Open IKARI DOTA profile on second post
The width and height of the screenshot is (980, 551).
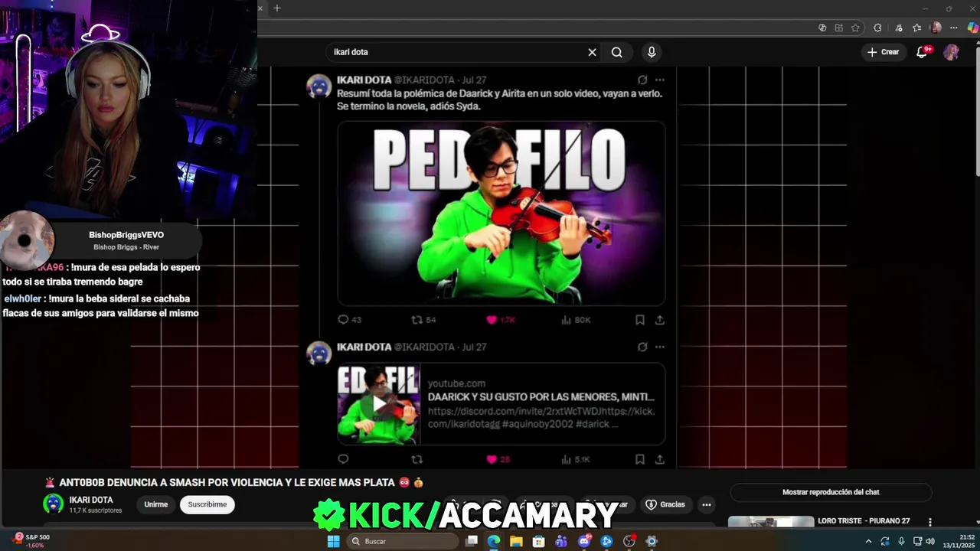(x=364, y=347)
